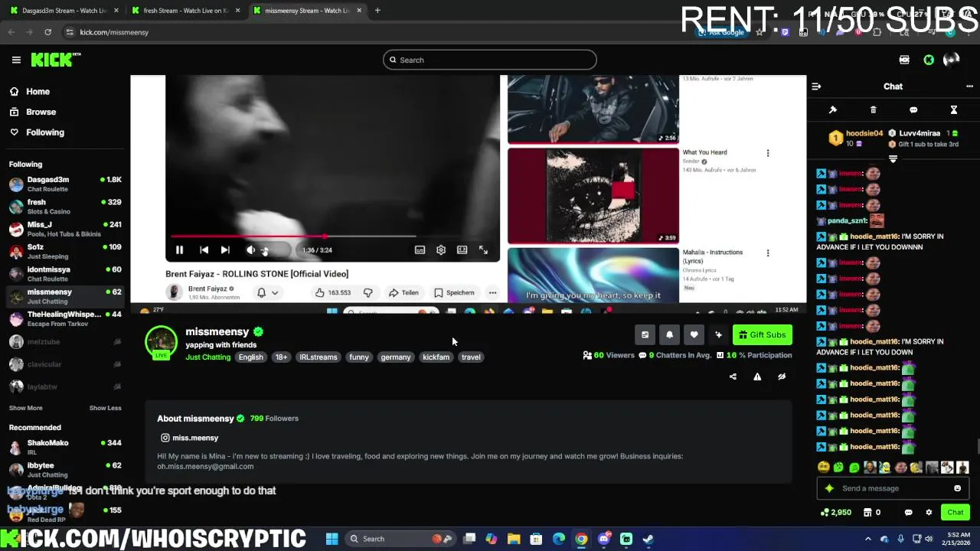Click the YouTube dislike thumb
This screenshot has width=980, height=551.
pyautogui.click(x=368, y=292)
